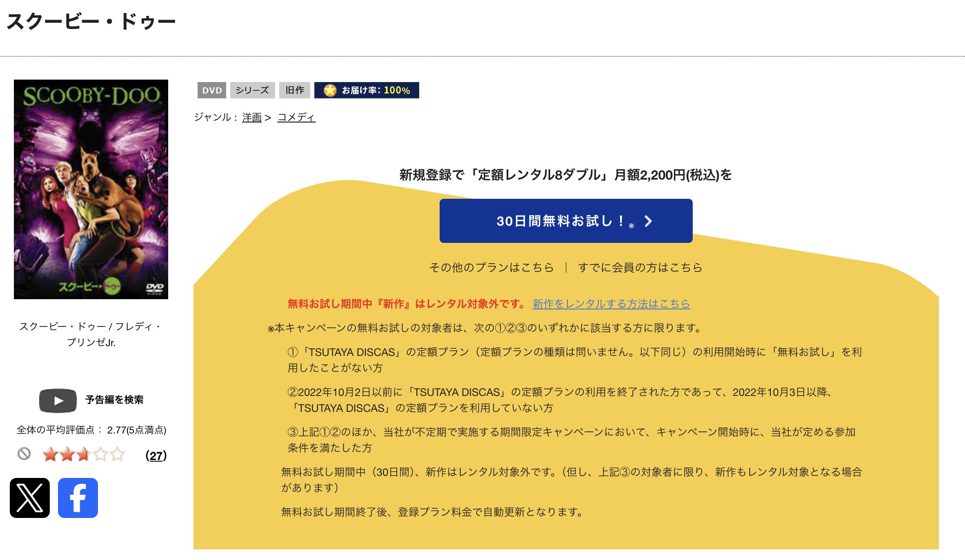Open the コメディ genre link

(x=296, y=118)
